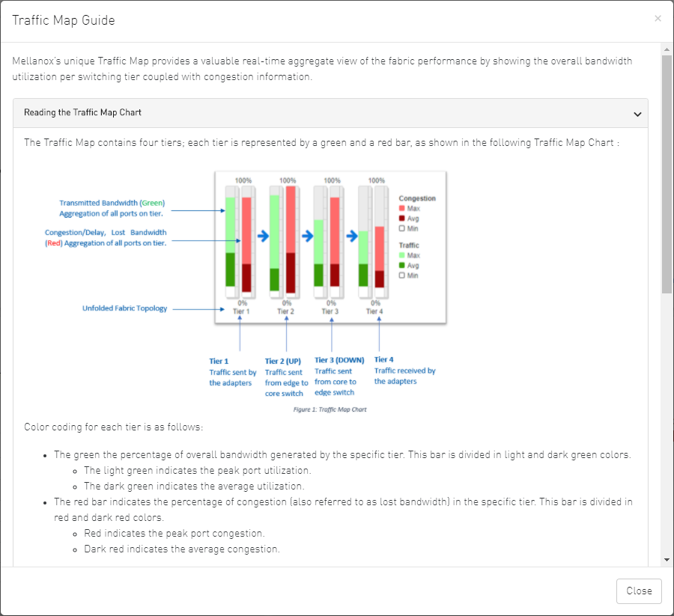Click the blue arrow between Tier 3 and Tier 4

tap(352, 236)
